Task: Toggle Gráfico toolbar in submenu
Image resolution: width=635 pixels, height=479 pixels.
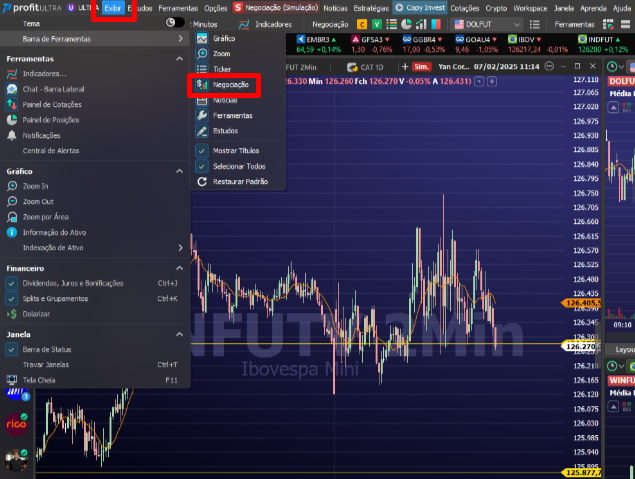Action: click(x=224, y=38)
